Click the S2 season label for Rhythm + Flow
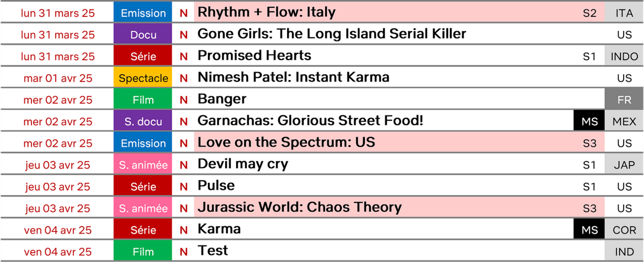 coord(589,13)
